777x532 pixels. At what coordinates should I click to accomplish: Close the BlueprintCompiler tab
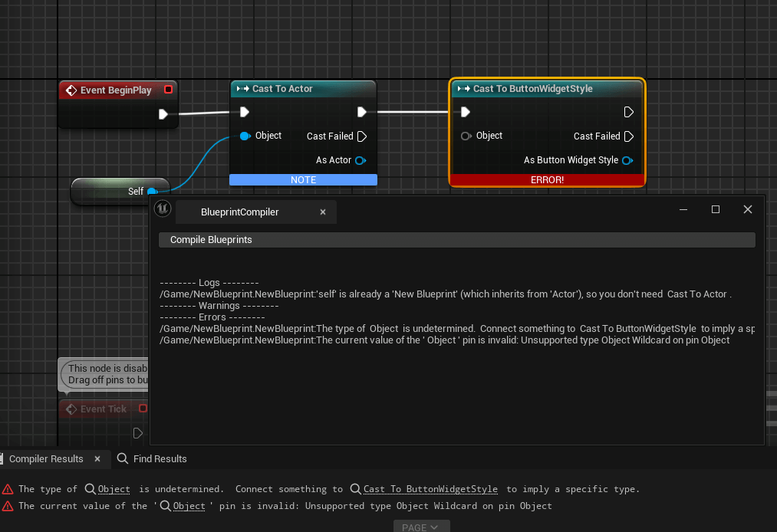pyautogui.click(x=323, y=212)
